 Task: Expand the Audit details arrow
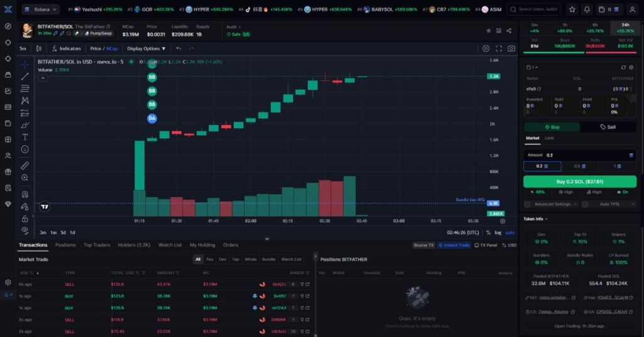pos(240,26)
